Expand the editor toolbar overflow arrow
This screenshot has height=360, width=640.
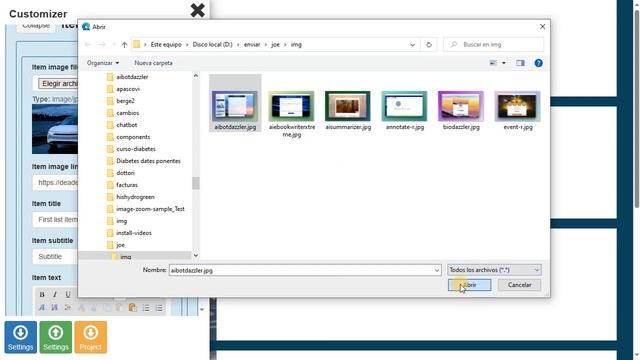pyautogui.click(x=202, y=309)
